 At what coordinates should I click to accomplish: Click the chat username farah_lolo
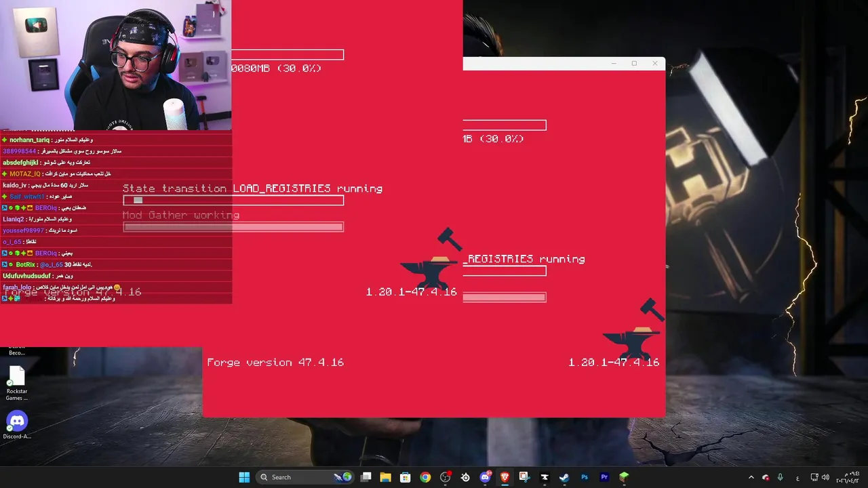[x=17, y=287]
